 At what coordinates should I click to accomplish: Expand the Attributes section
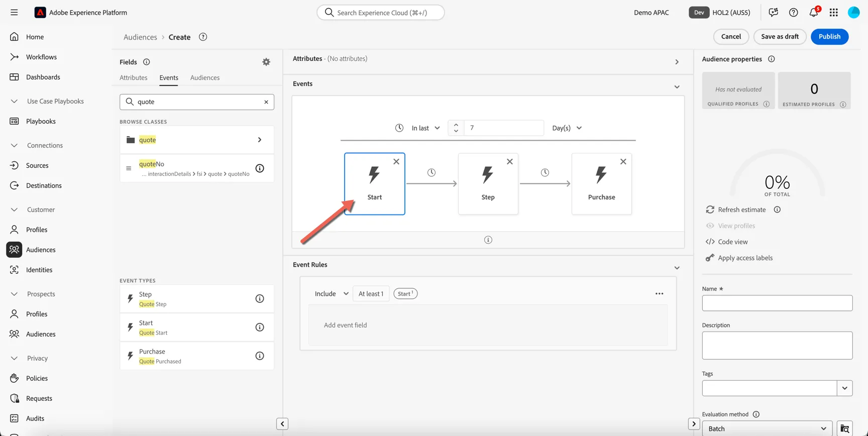[x=677, y=62]
